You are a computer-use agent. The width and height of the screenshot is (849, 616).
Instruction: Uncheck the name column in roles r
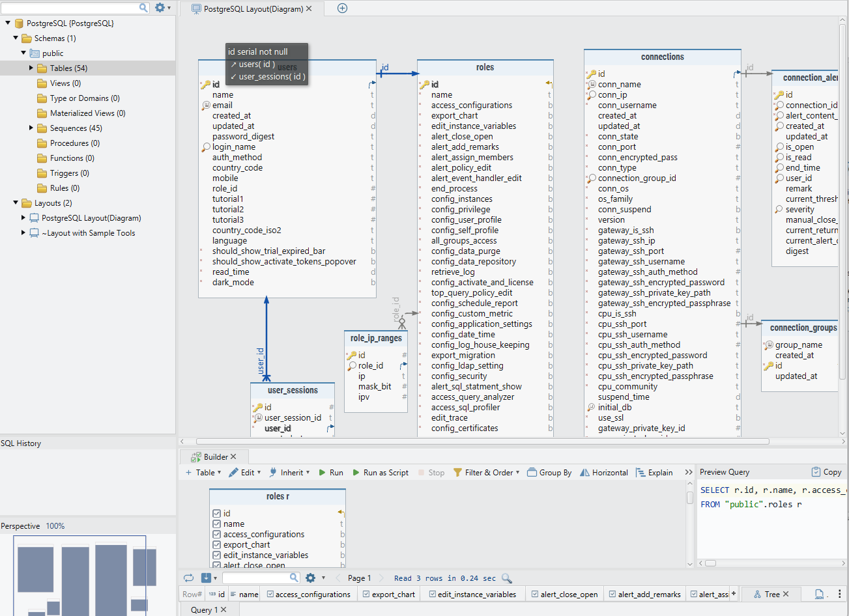pyautogui.click(x=217, y=524)
